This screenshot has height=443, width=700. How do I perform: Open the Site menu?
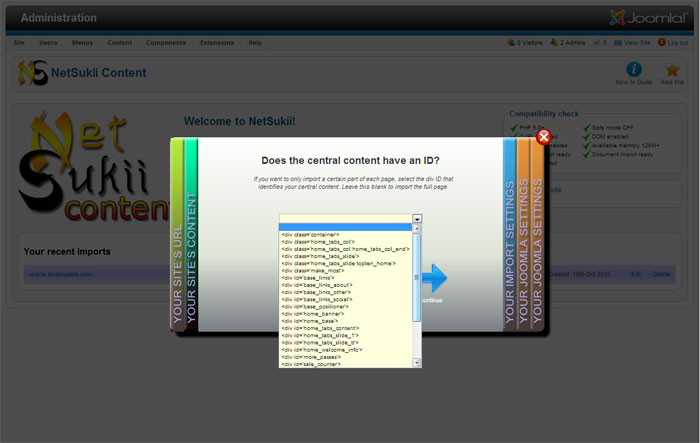click(x=19, y=43)
